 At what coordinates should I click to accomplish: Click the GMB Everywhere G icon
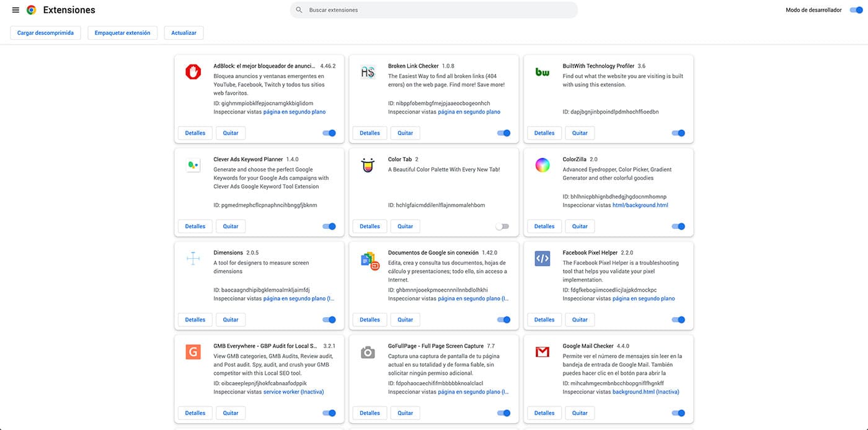(x=193, y=352)
